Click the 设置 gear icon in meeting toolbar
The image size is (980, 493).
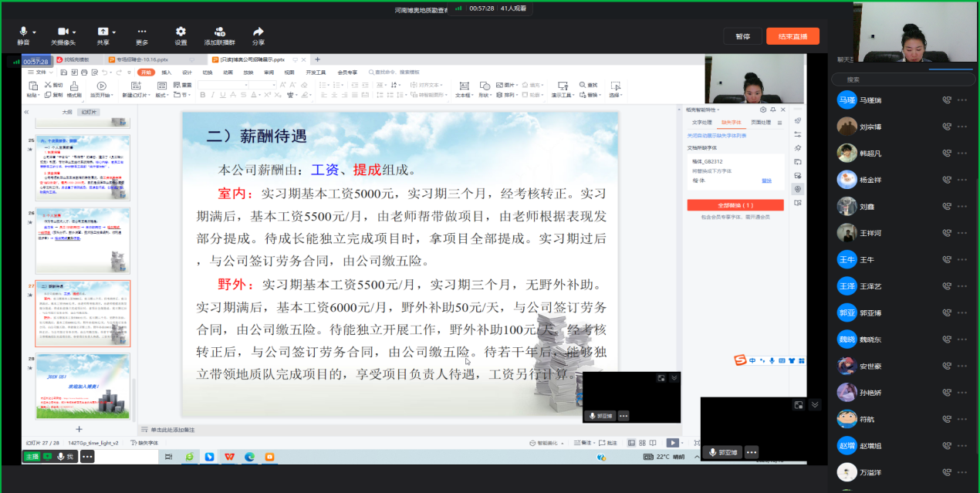coord(181,32)
